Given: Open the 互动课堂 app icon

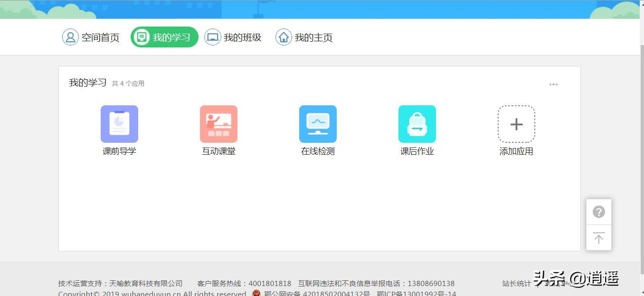Looking at the screenshot, I should 218,124.
